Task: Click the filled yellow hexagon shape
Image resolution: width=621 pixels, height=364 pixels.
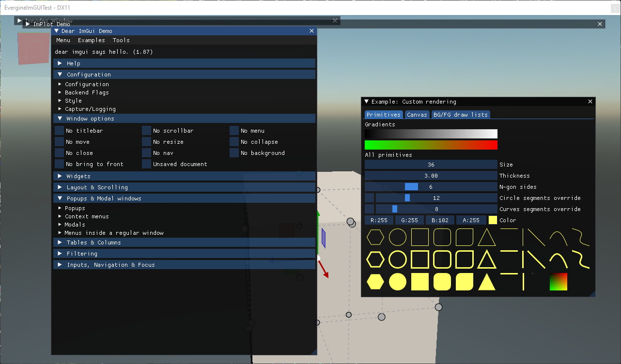Action: (375, 282)
